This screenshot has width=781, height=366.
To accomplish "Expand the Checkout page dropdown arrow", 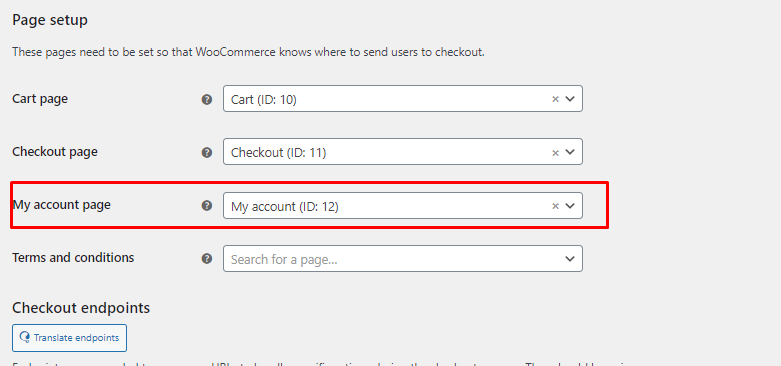I will [570, 152].
